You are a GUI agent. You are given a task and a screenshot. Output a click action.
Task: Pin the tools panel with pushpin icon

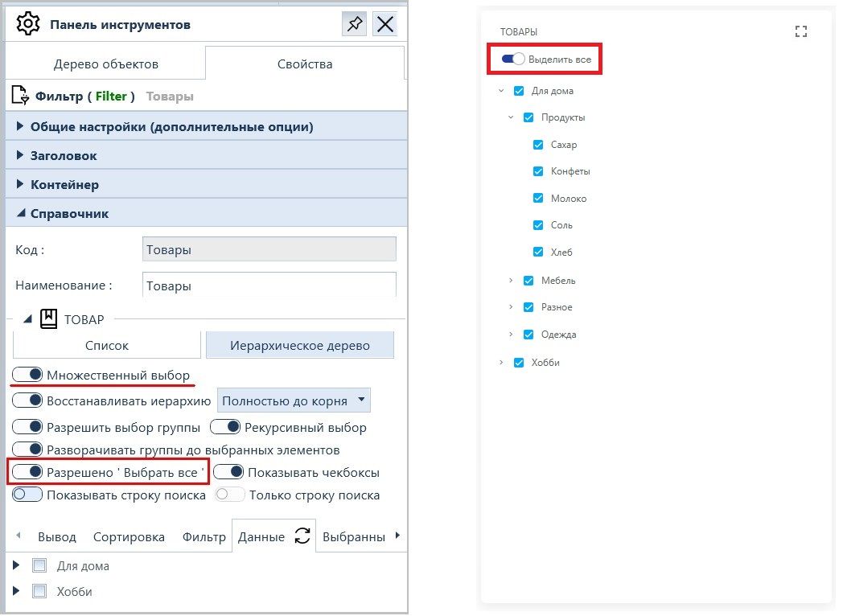(x=355, y=24)
